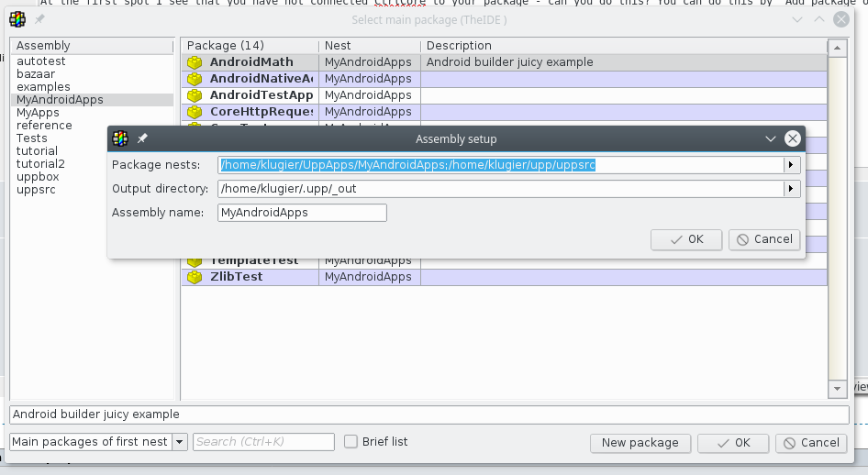Click the package Search field
This screenshot has height=475, width=868.
pyautogui.click(x=263, y=442)
